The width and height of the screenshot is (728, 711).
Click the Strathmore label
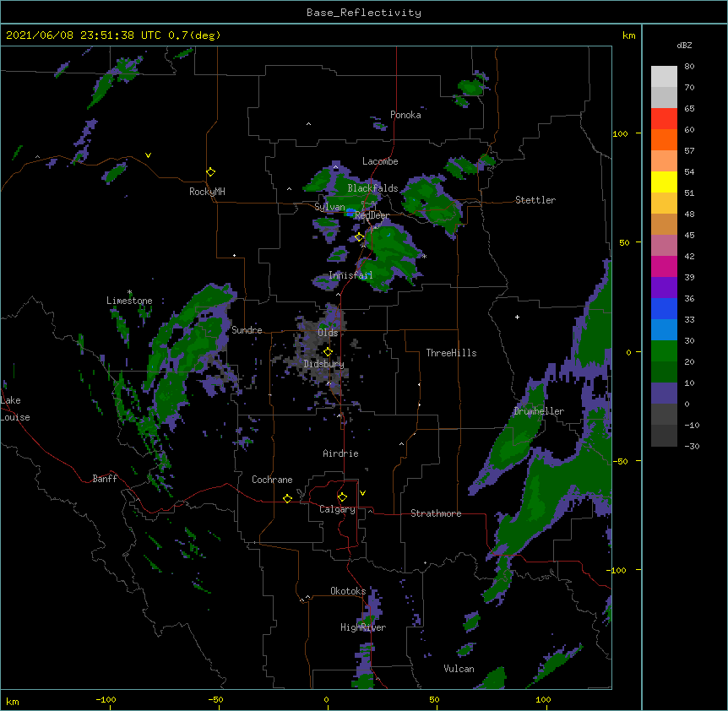436,513
